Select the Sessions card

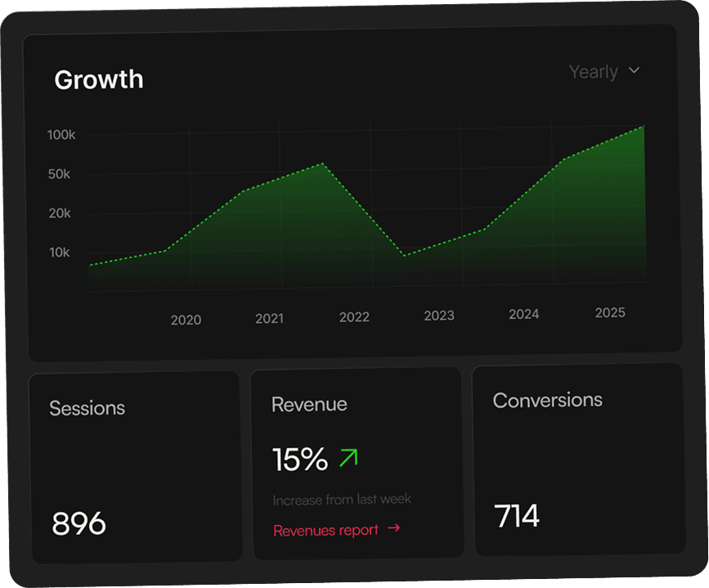pos(135,466)
